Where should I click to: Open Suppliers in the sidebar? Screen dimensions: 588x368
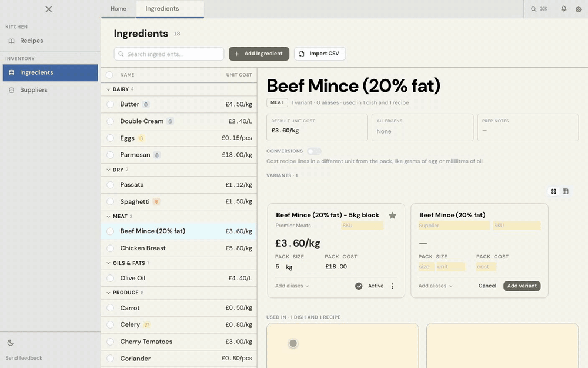50,90
